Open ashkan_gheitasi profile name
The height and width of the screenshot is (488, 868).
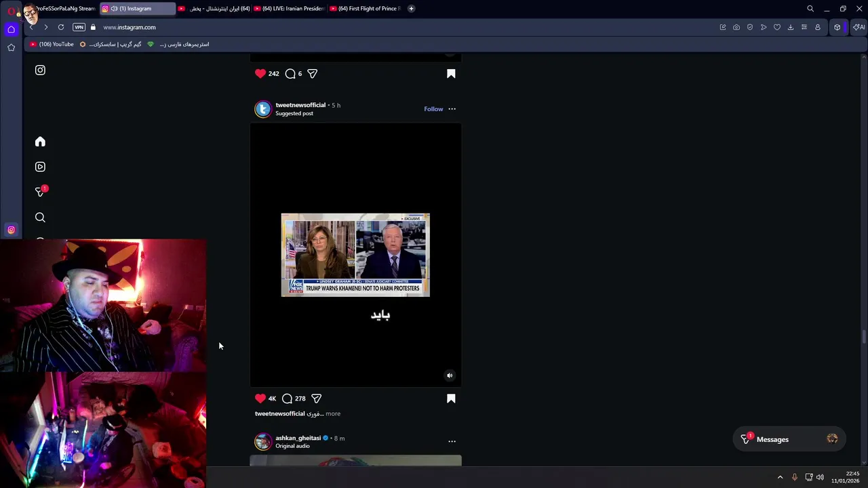click(x=298, y=438)
